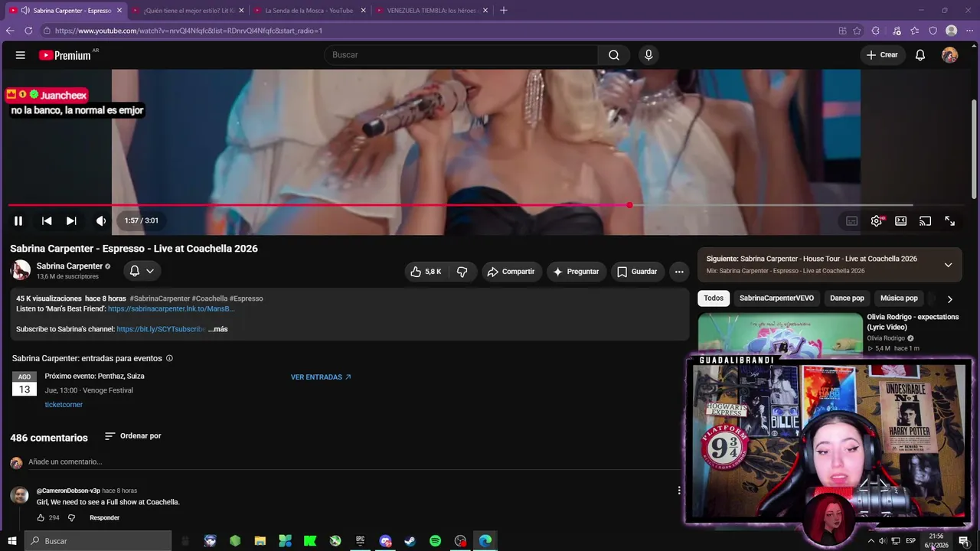
Task: Toggle subtitles on the video player
Action: coord(851,221)
